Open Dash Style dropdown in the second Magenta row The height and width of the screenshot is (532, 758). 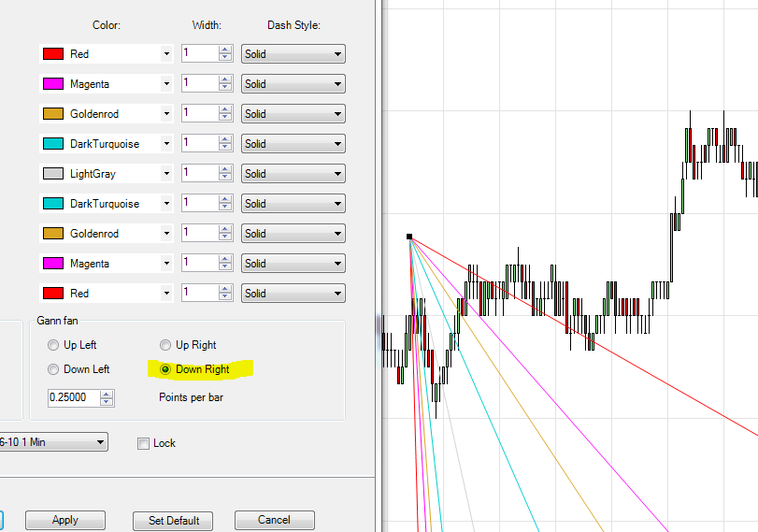(293, 264)
